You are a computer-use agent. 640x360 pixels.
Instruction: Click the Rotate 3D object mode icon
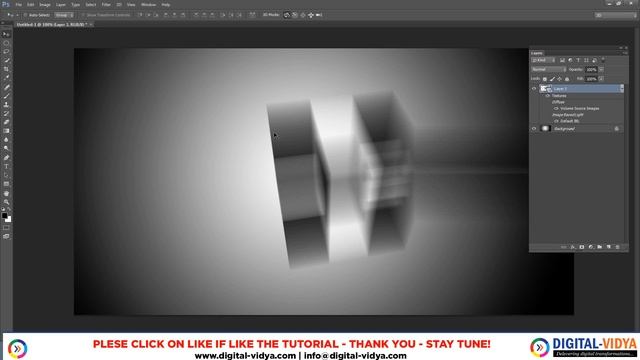[287, 15]
